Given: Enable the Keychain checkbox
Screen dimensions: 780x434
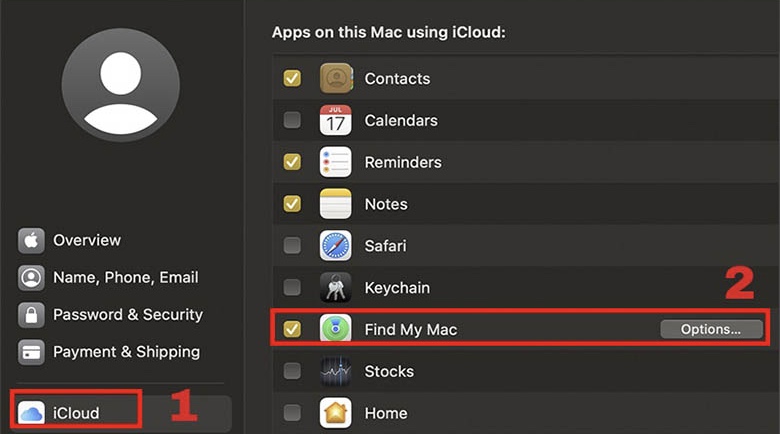Looking at the screenshot, I should 292,287.
